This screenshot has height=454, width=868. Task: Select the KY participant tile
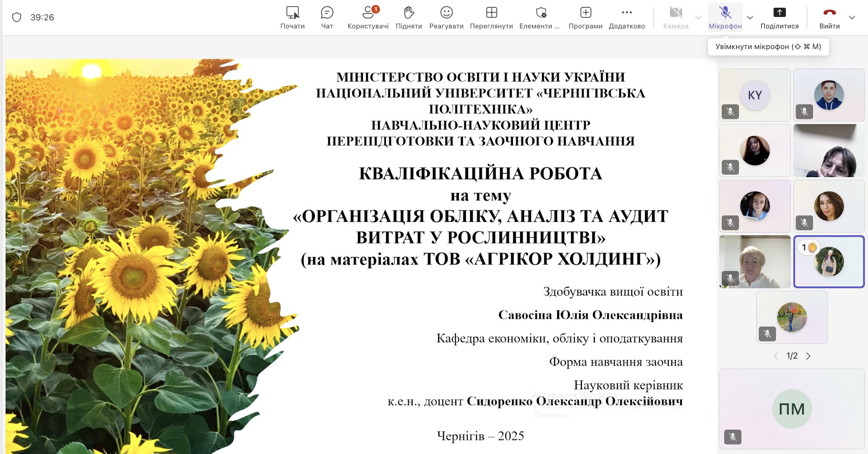(754, 95)
